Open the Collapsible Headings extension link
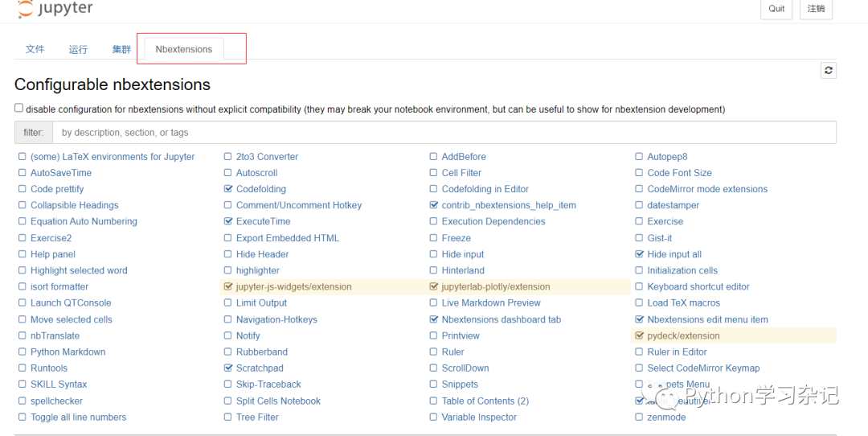 75,205
